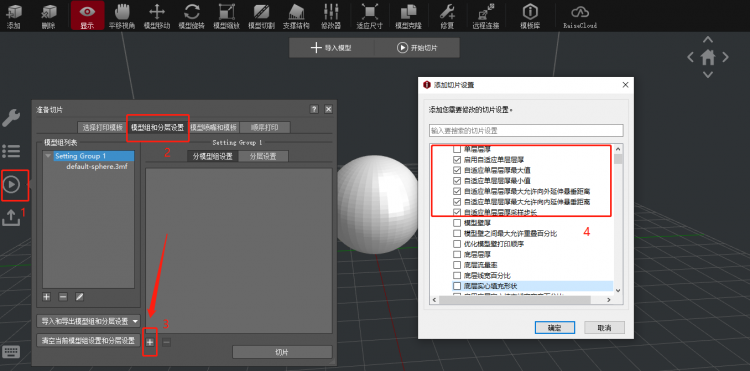The height and width of the screenshot is (371, 750).
Task: Confirm with the 确定 button
Action: (x=554, y=328)
